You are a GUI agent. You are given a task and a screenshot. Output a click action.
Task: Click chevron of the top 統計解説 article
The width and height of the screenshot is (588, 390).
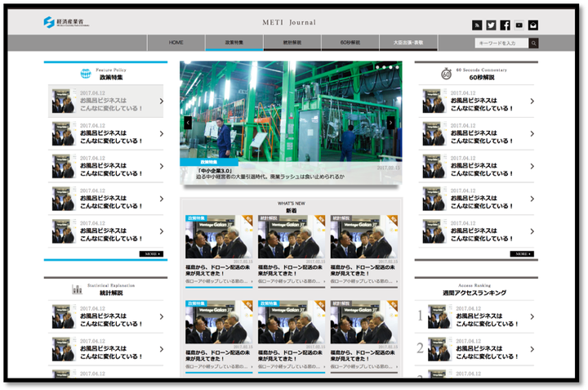[x=161, y=316]
